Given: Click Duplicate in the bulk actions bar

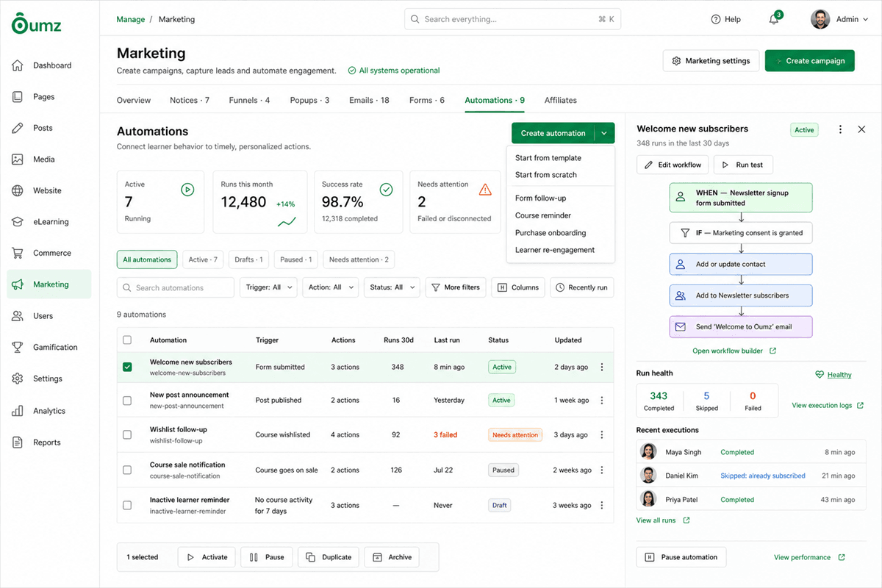Looking at the screenshot, I should click(329, 557).
